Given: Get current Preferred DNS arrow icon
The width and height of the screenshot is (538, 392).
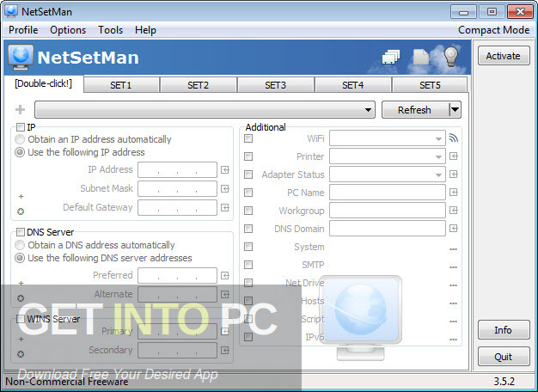Looking at the screenshot, I should [x=225, y=275].
